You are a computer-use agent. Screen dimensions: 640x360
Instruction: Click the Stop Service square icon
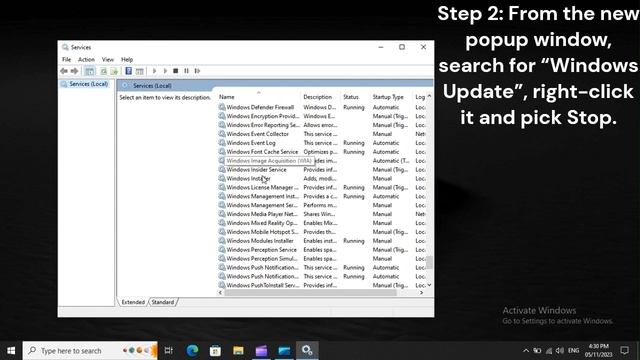(x=176, y=71)
